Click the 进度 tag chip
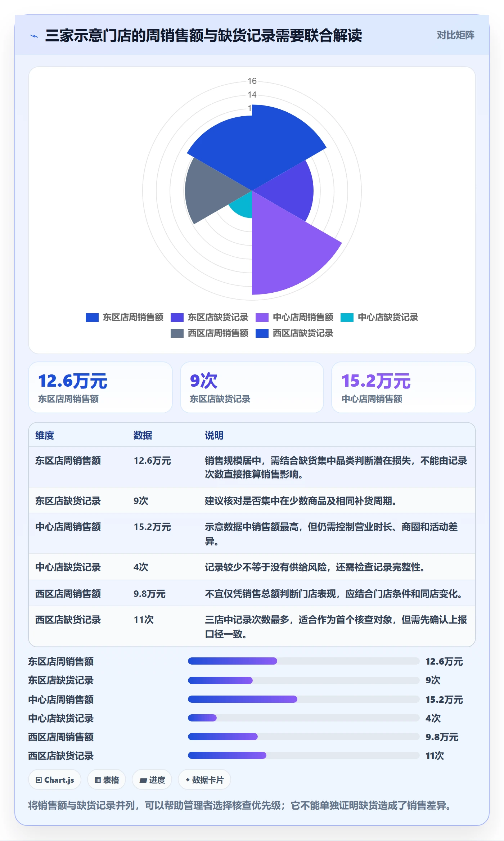This screenshot has height=841, width=504. pos(152,780)
